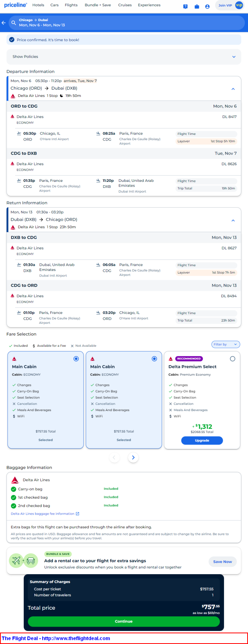Click Delta logo in Baggage Information card
Screen dimensions: 248x644
[15, 480]
